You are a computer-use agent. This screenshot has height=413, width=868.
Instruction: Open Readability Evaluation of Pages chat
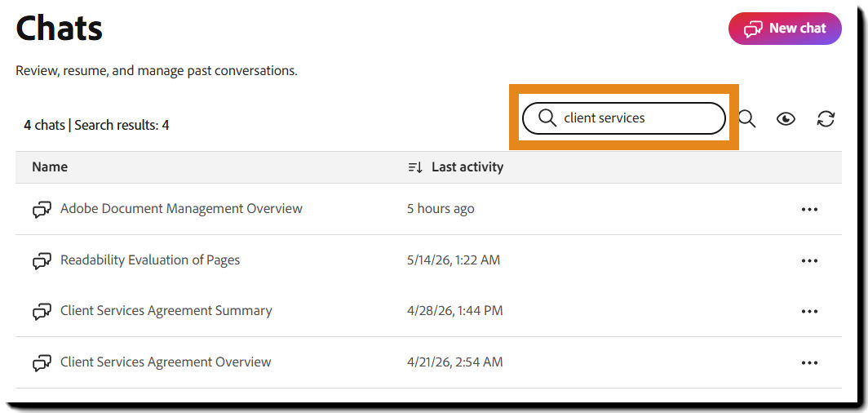(x=150, y=260)
